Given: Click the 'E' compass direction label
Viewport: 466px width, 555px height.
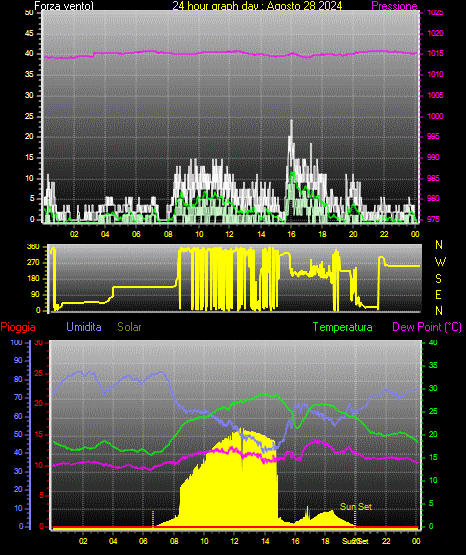Looking at the screenshot, I should click(438, 295).
